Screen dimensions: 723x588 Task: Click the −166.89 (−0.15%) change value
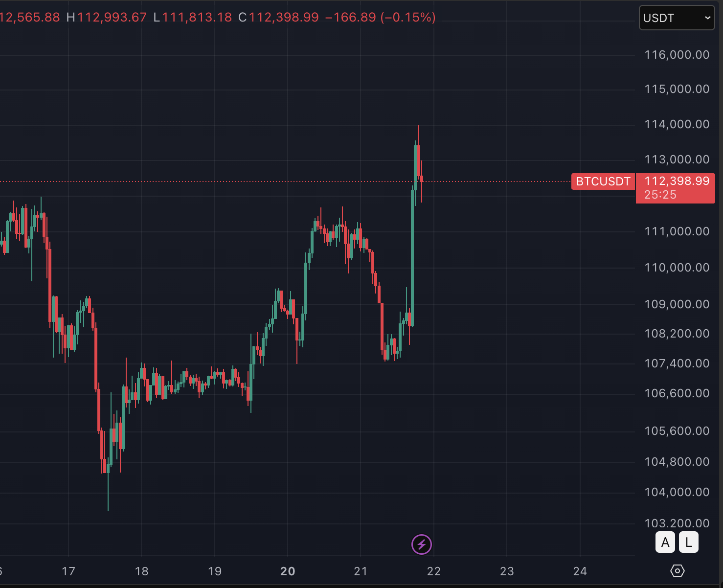click(380, 17)
